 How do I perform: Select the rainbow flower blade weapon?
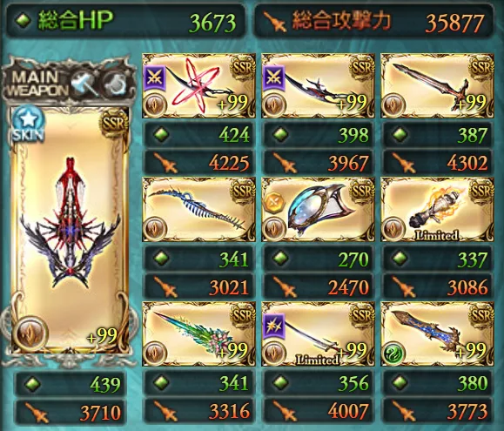pos(199,334)
